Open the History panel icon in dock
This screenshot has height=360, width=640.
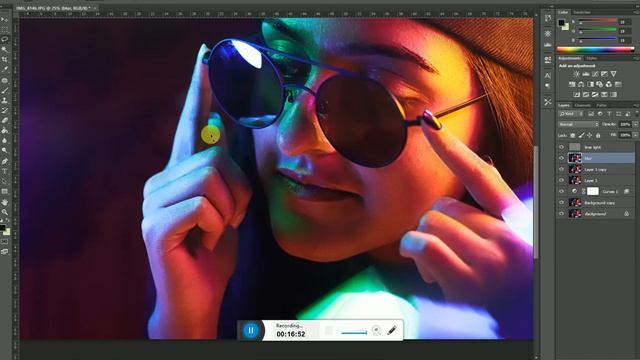[548, 18]
